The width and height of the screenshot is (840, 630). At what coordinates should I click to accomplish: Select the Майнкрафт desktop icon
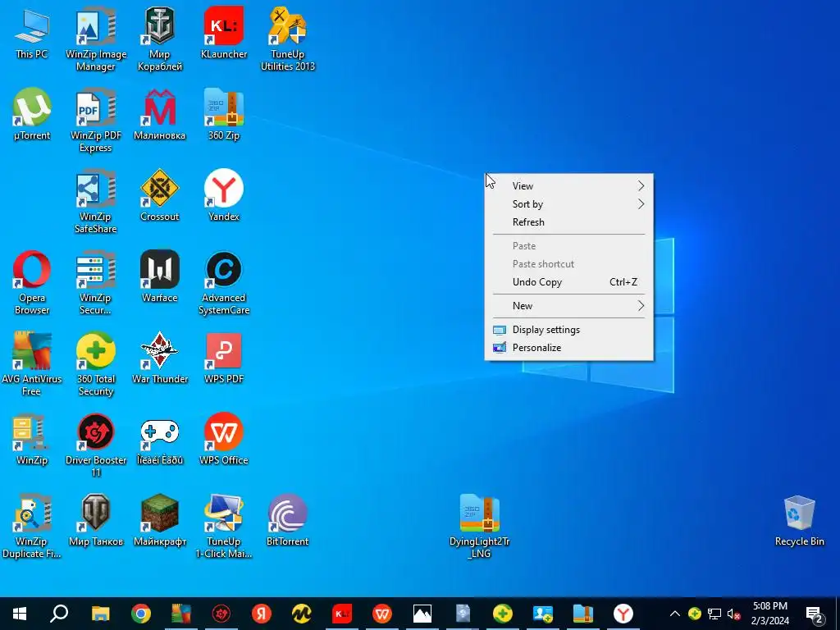coord(160,520)
